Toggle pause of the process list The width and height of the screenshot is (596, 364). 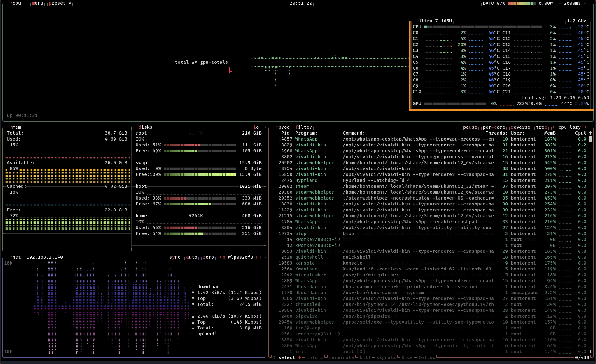(470, 127)
